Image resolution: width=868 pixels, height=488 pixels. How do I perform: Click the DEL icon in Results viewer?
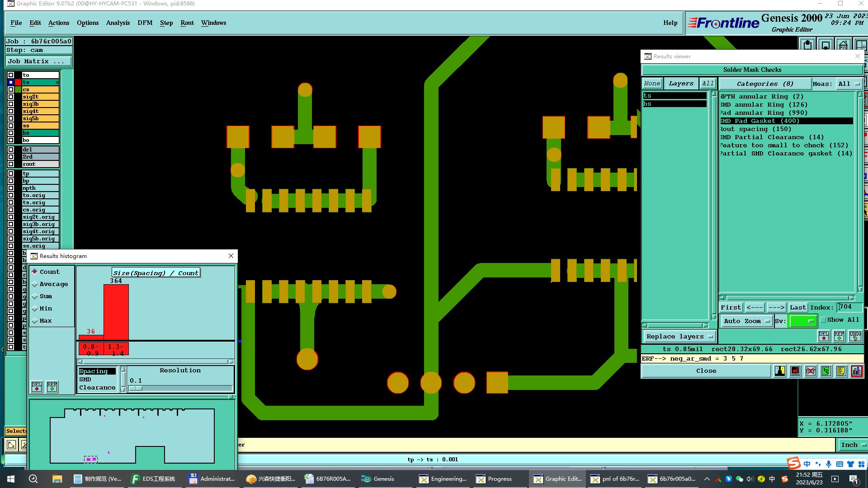click(824, 336)
